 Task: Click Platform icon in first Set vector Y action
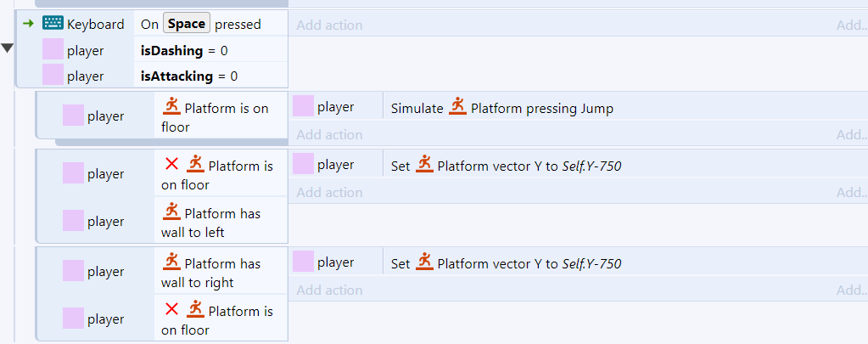(425, 165)
